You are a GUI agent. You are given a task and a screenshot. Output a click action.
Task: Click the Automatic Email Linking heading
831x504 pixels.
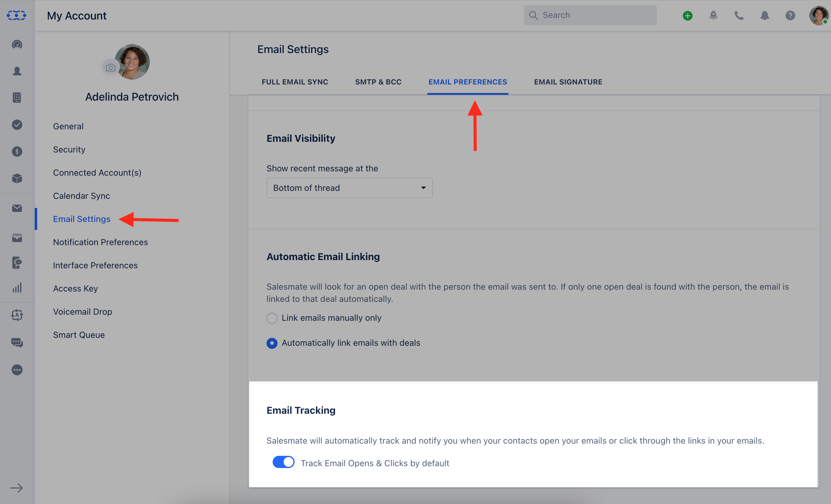pyautogui.click(x=323, y=257)
